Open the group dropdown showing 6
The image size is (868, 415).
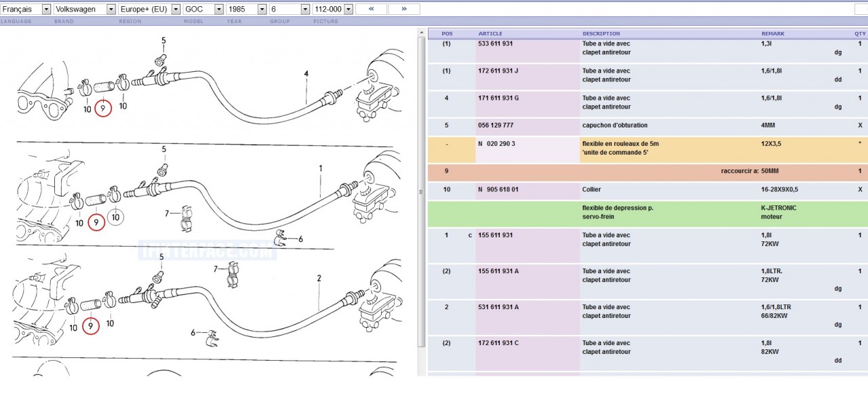[290, 9]
